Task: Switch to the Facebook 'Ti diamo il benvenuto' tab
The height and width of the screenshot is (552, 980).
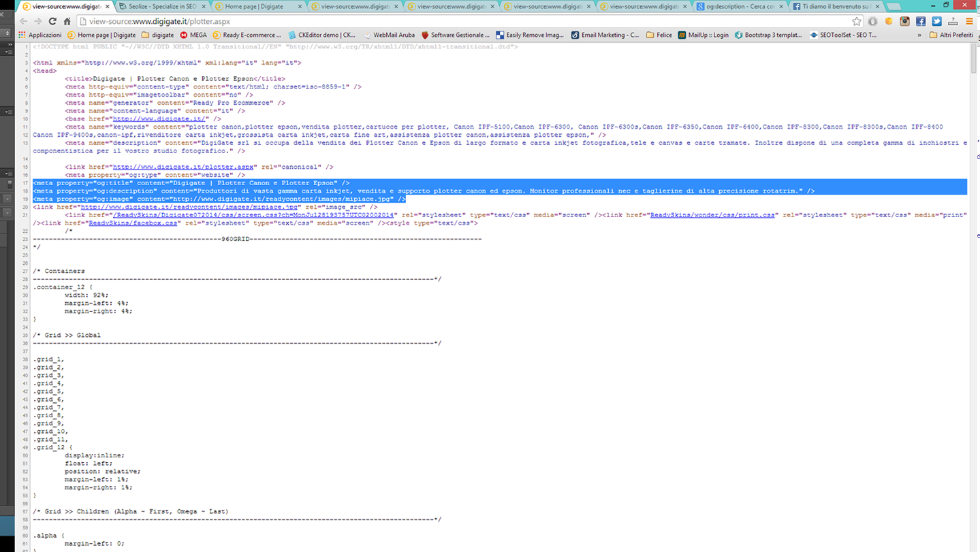Action: pyautogui.click(x=835, y=6)
